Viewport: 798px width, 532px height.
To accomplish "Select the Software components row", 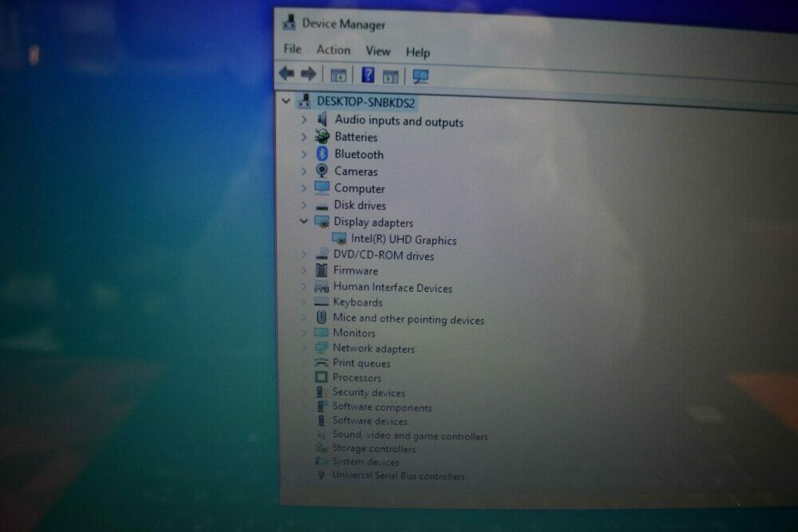I will click(x=381, y=407).
